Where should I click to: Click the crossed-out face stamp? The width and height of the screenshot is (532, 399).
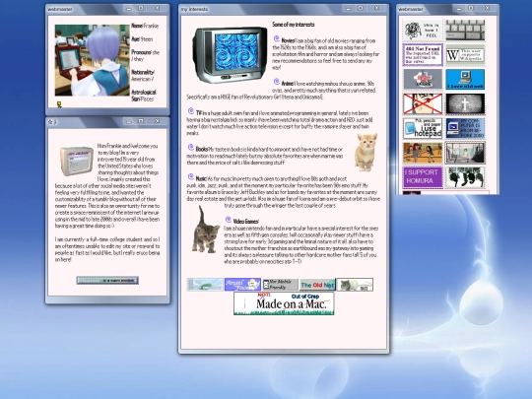423,103
